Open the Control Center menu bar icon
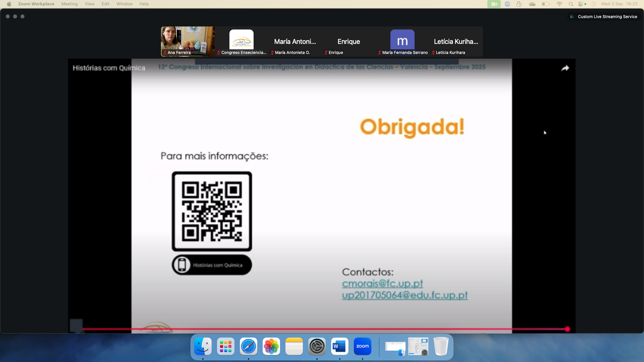 click(x=581, y=4)
